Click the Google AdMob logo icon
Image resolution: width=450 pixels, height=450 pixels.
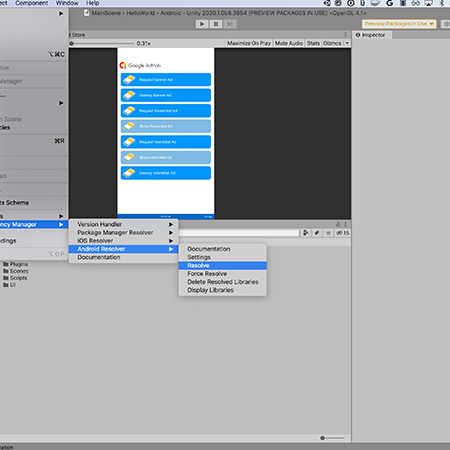123,65
